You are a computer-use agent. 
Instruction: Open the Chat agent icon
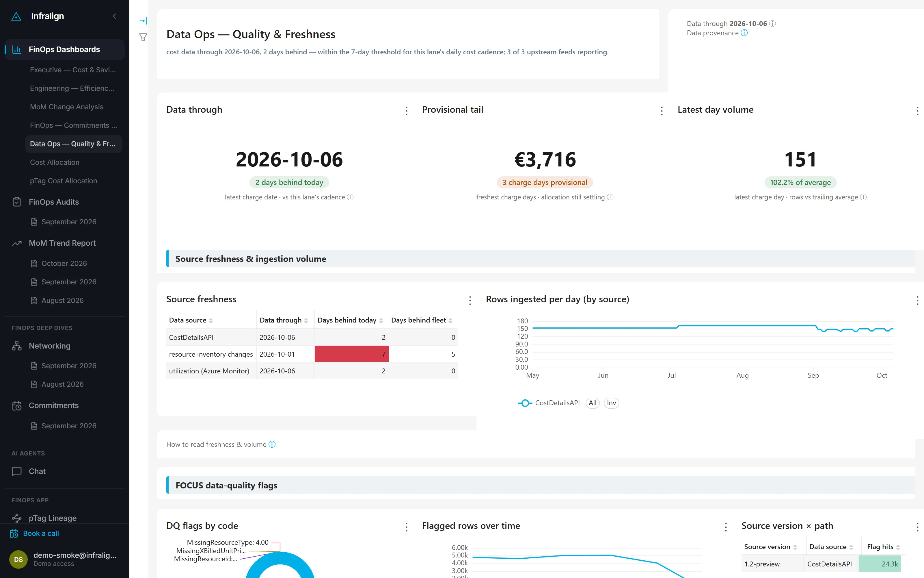[17, 471]
